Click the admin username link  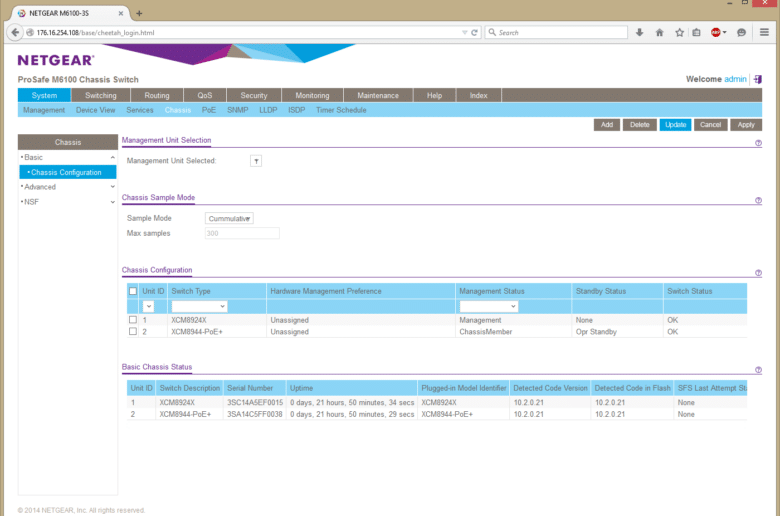click(735, 79)
